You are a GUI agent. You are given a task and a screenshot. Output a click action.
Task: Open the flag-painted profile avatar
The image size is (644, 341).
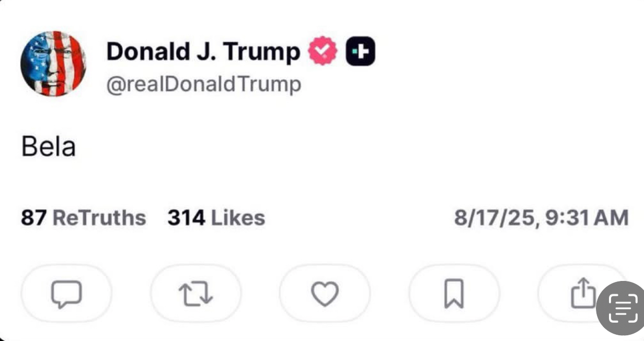click(x=53, y=64)
